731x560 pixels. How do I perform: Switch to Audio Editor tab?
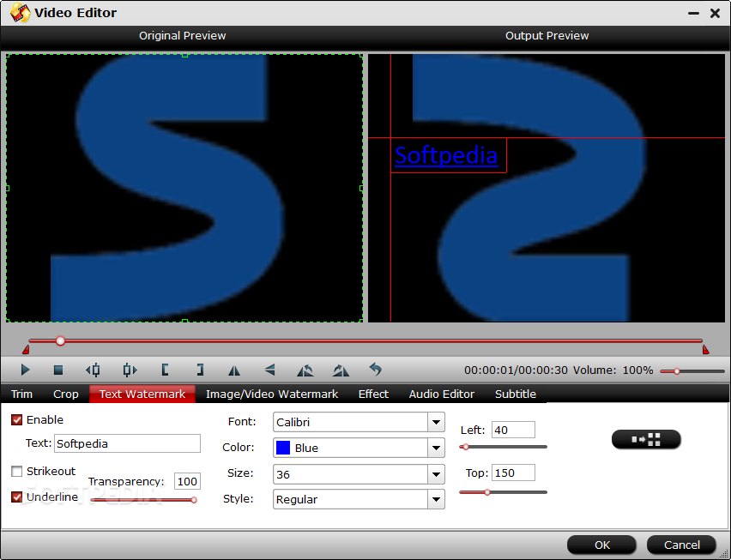click(442, 394)
